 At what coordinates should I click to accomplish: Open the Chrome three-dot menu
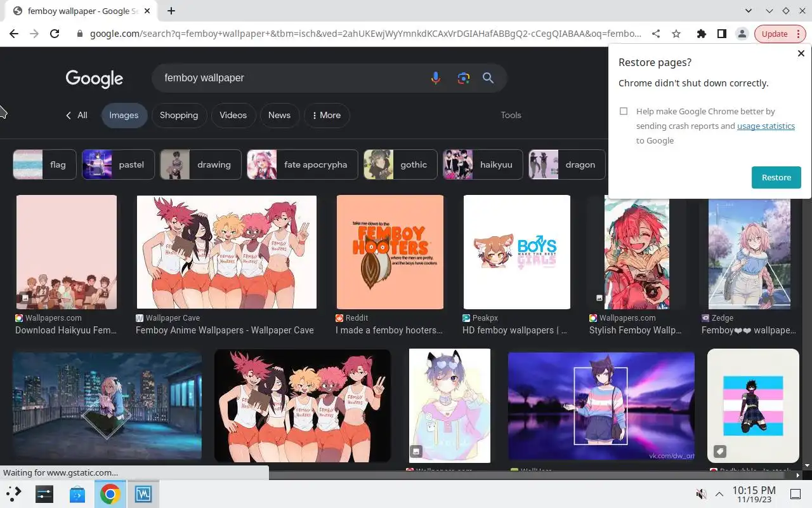point(799,34)
